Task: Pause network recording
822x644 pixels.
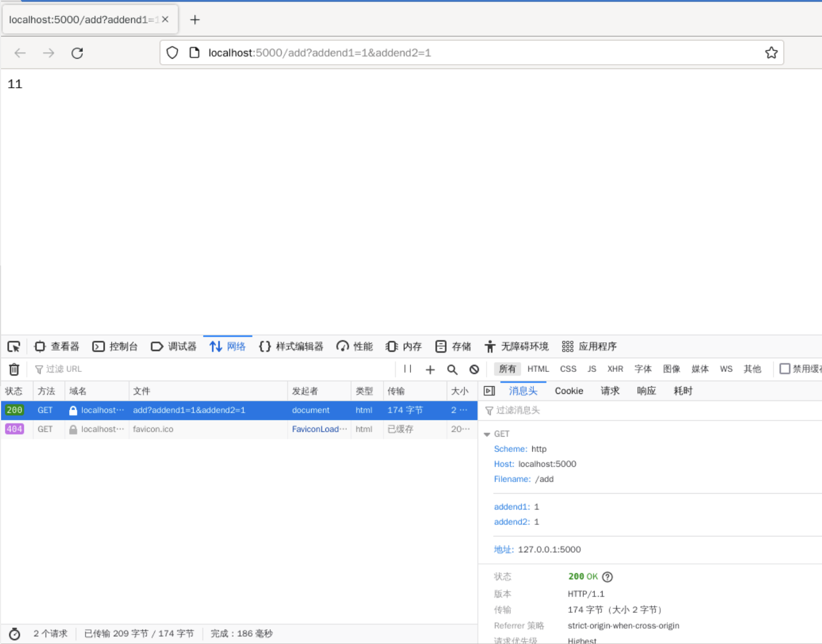Action: coord(408,369)
